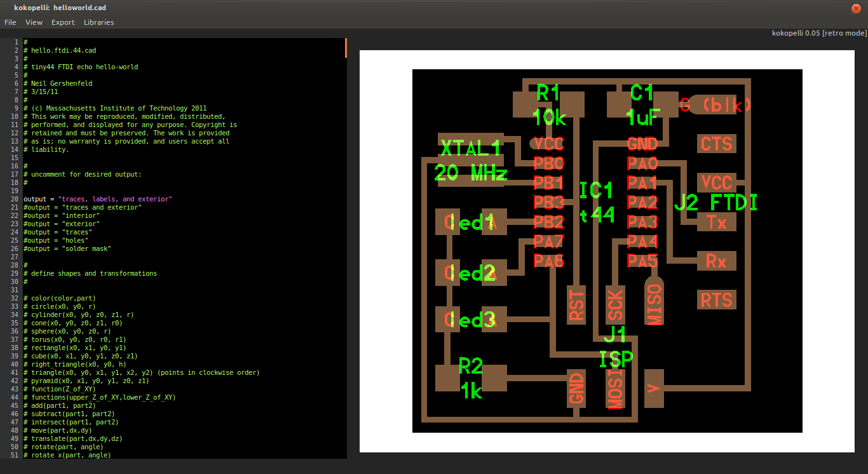Click the led3 component
This screenshot has width=868, height=474.
point(471,319)
